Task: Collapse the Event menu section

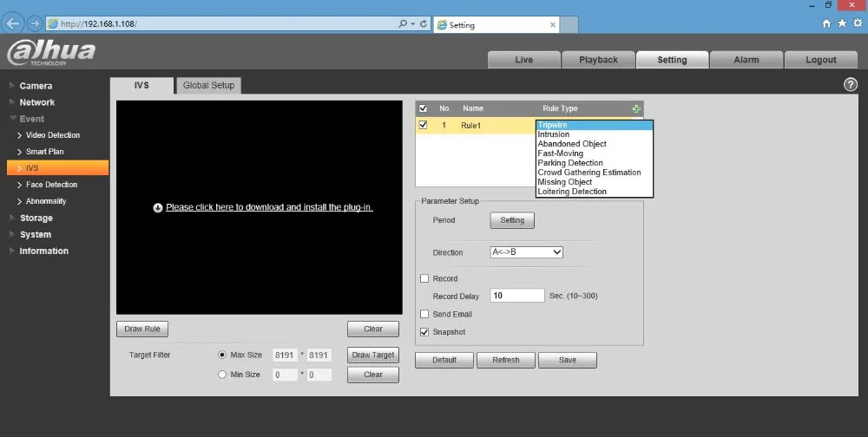Action: (31, 119)
